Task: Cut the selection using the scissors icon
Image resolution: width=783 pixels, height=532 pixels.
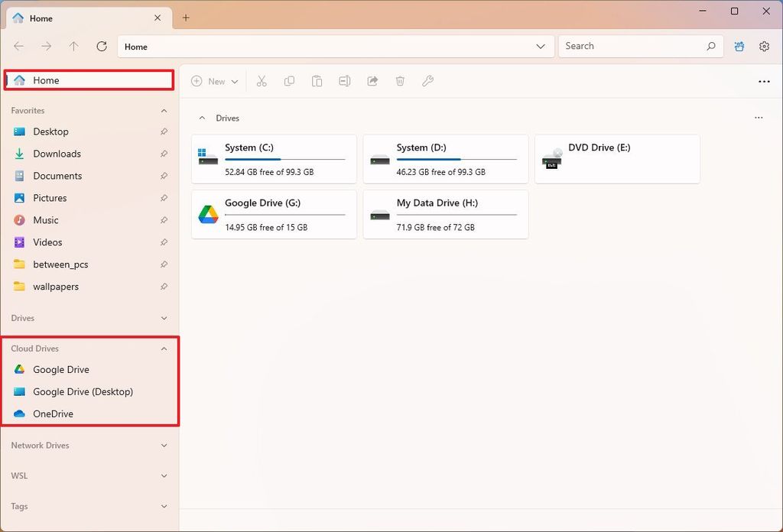Action: click(x=262, y=81)
